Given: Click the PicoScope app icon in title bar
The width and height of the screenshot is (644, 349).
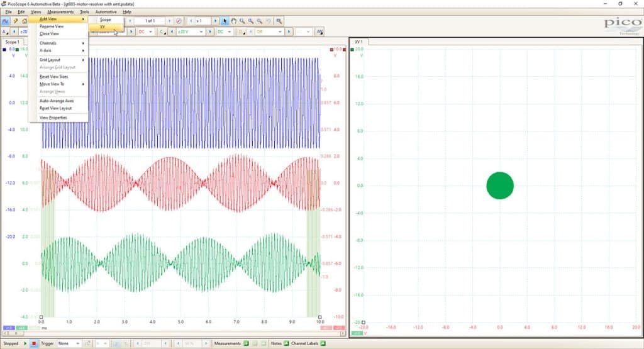Looking at the screenshot, I should (x=4, y=4).
